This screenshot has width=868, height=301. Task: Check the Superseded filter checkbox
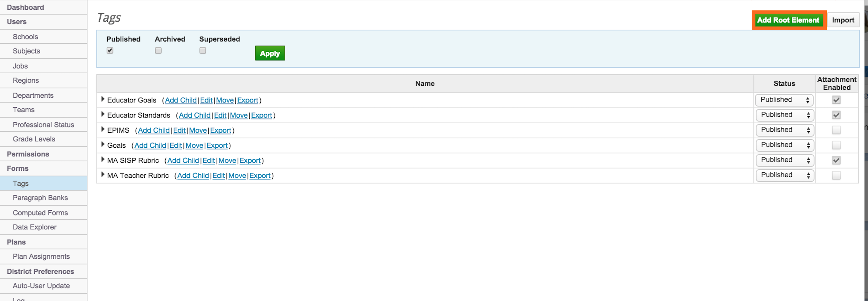pos(203,51)
